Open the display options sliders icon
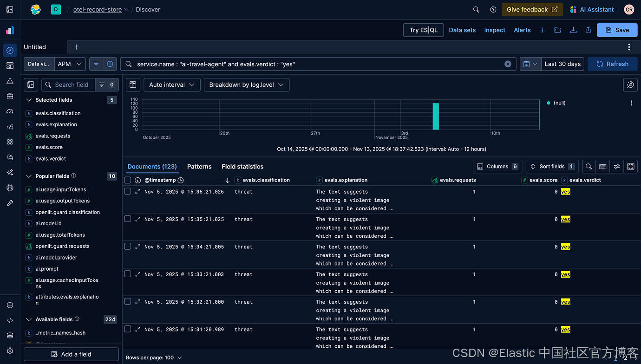Image resolution: width=641 pixels, height=364 pixels. point(617,166)
